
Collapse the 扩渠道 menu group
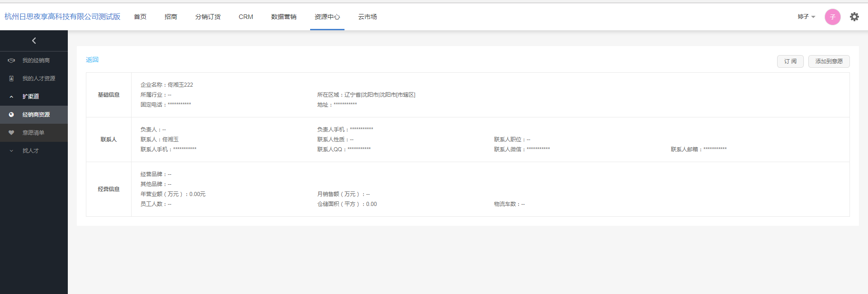click(x=11, y=97)
